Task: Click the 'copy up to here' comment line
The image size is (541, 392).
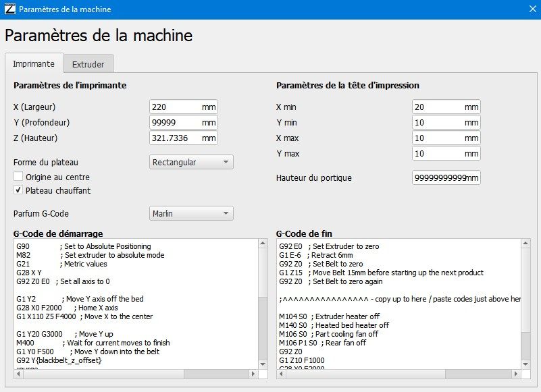Action: pos(400,299)
